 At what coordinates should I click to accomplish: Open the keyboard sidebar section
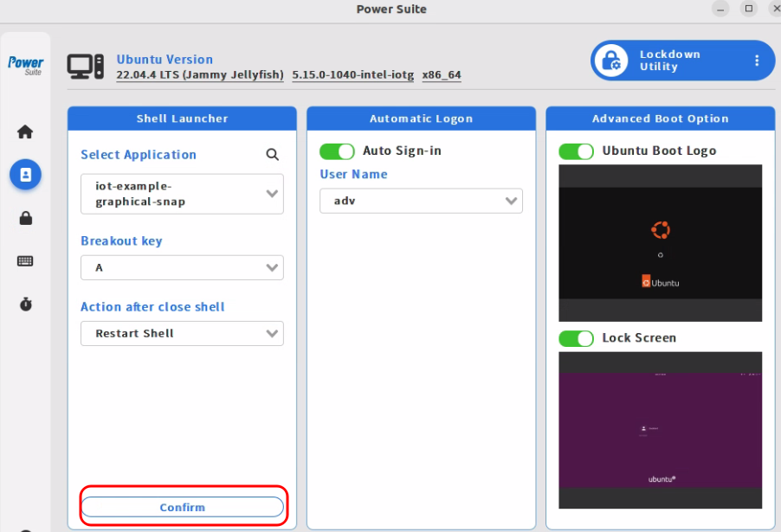click(25, 261)
